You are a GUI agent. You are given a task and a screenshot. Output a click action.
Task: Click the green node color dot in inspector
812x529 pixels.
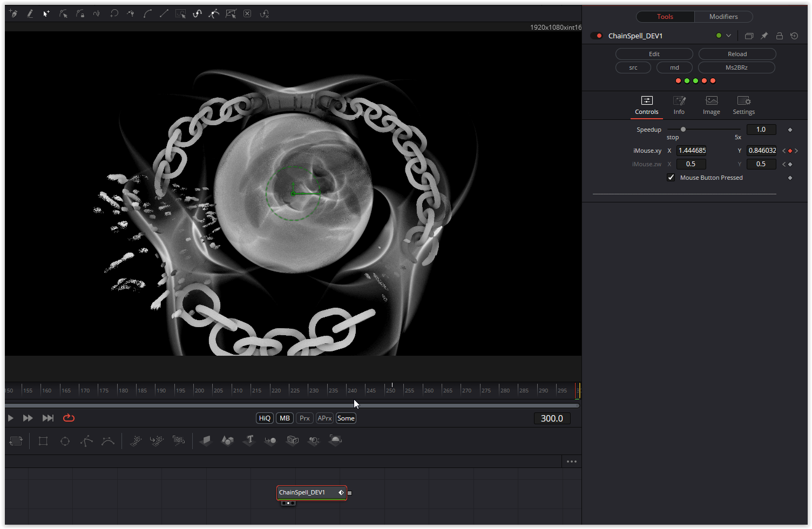(719, 36)
